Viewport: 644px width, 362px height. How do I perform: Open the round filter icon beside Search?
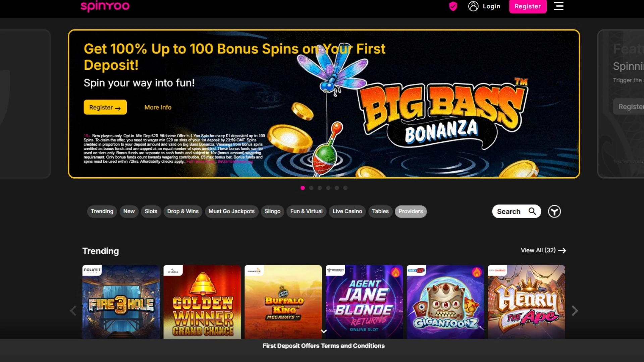click(554, 212)
